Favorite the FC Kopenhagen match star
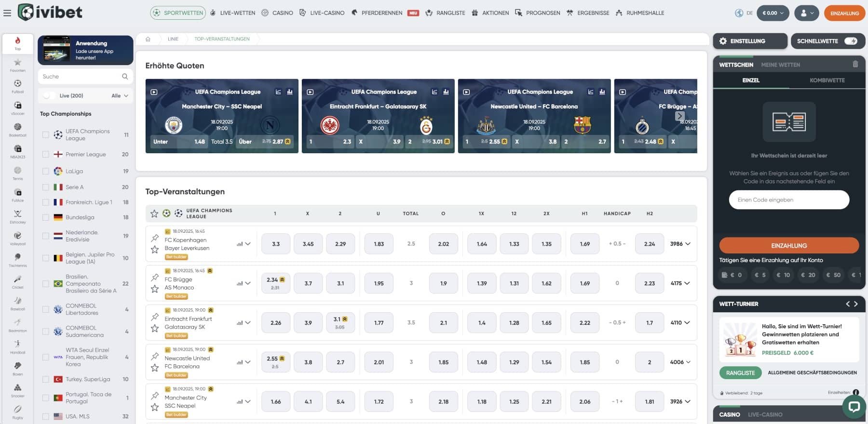 [x=155, y=250]
